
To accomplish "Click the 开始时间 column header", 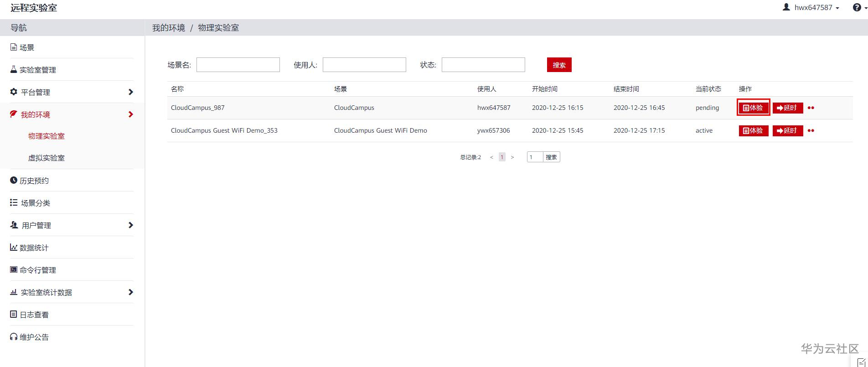I will point(545,89).
